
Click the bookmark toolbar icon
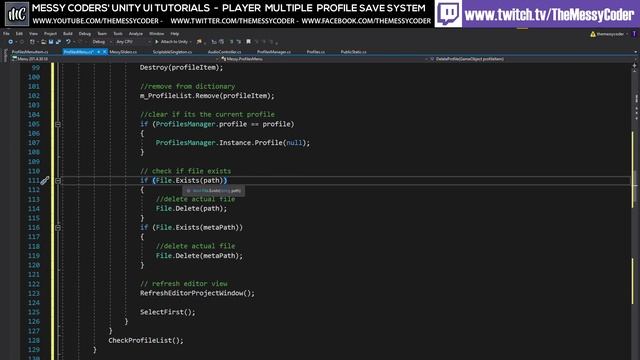click(248, 42)
